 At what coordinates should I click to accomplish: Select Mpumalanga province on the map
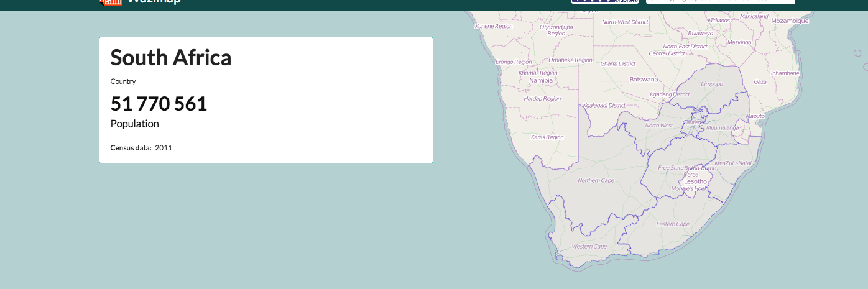coord(723,127)
